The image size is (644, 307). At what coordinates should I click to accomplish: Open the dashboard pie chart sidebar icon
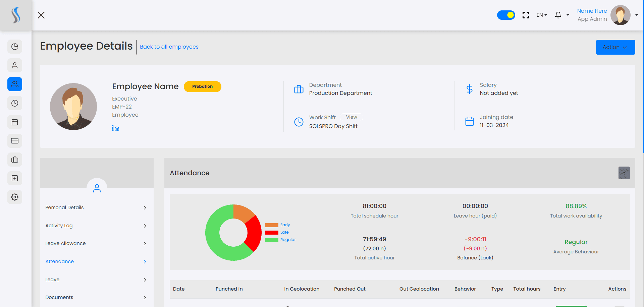(15, 47)
